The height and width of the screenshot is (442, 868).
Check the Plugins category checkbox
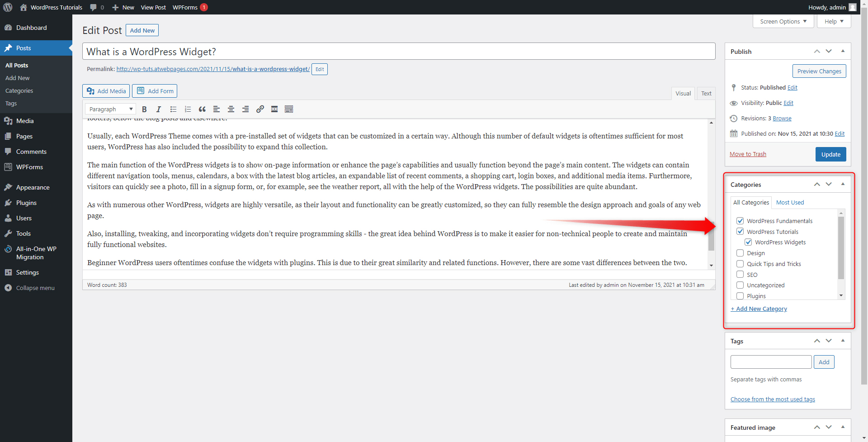click(x=740, y=296)
